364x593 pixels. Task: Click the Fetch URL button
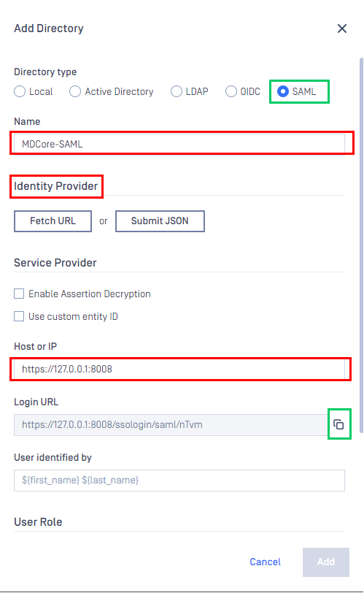pyautogui.click(x=53, y=221)
